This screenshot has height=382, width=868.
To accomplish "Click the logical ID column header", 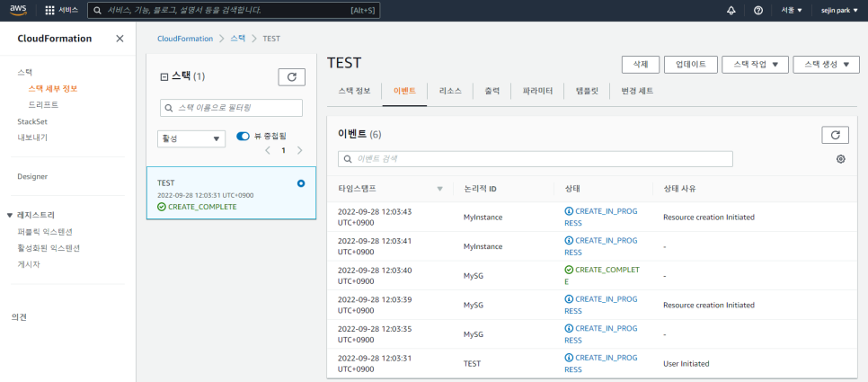I will click(480, 189).
